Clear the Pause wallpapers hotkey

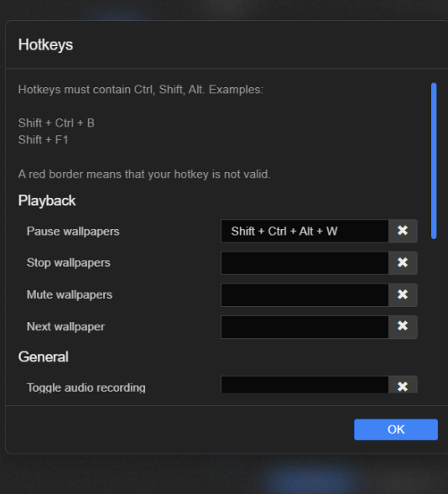[403, 231]
